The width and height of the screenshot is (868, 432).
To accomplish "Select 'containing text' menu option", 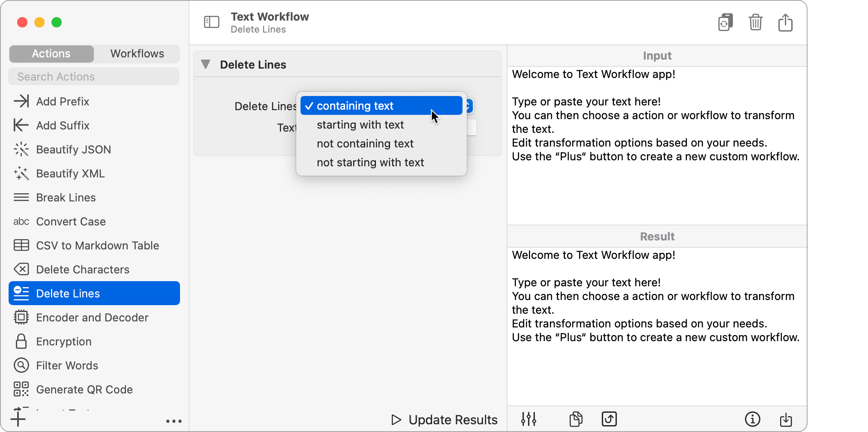I will pos(381,106).
